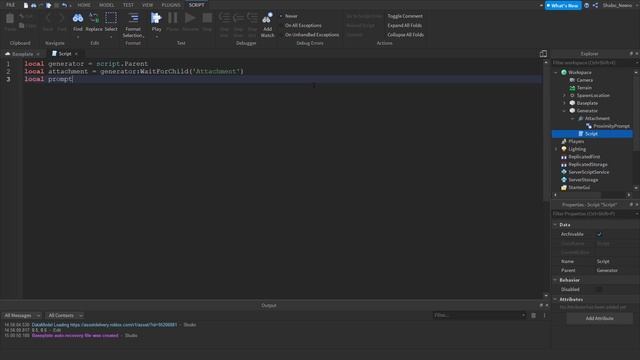Click the Format Selection icon
640x360 pixels.
pyautogui.click(x=133, y=18)
